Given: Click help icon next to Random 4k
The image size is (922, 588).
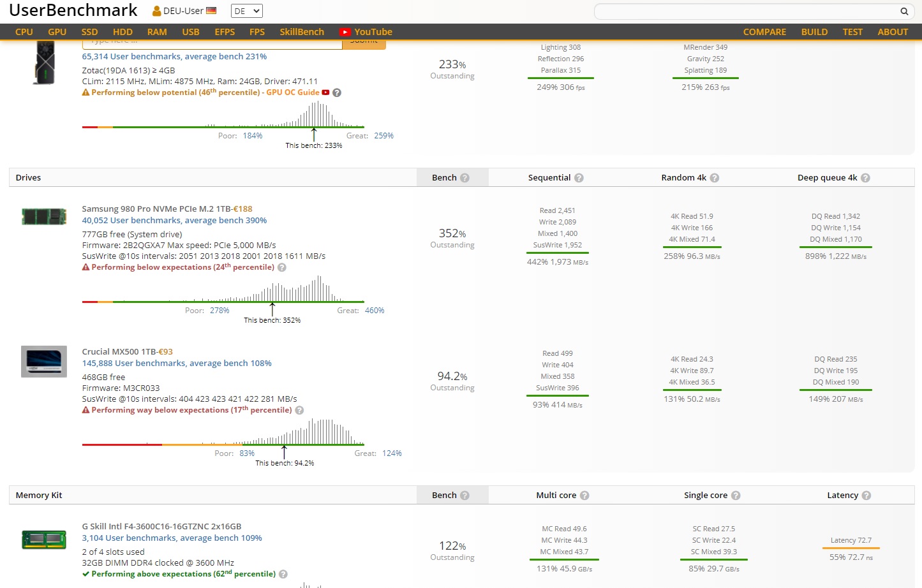Looking at the screenshot, I should 715,178.
